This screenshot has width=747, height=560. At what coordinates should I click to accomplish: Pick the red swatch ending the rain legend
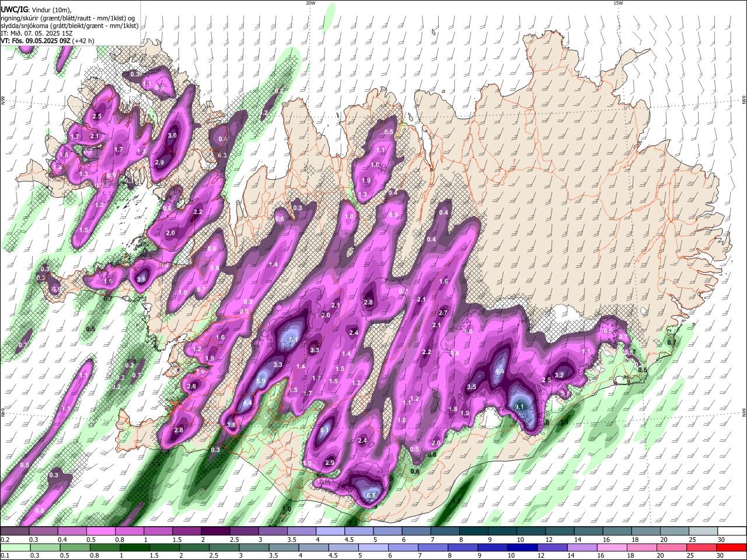click(x=731, y=548)
